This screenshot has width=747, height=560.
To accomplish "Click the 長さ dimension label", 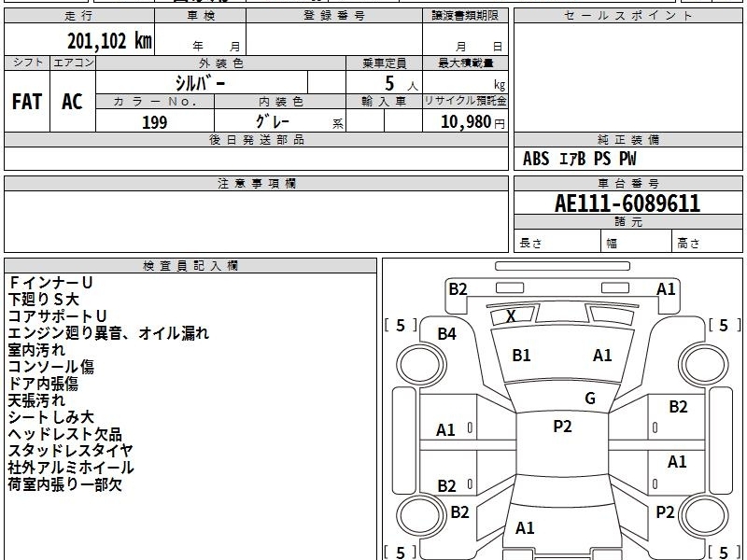I will (x=530, y=243).
